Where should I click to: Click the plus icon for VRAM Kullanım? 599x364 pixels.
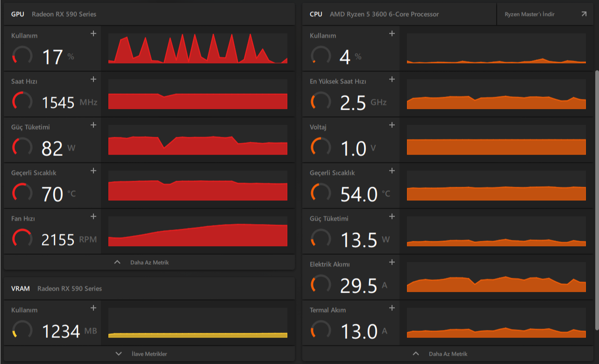tap(93, 308)
